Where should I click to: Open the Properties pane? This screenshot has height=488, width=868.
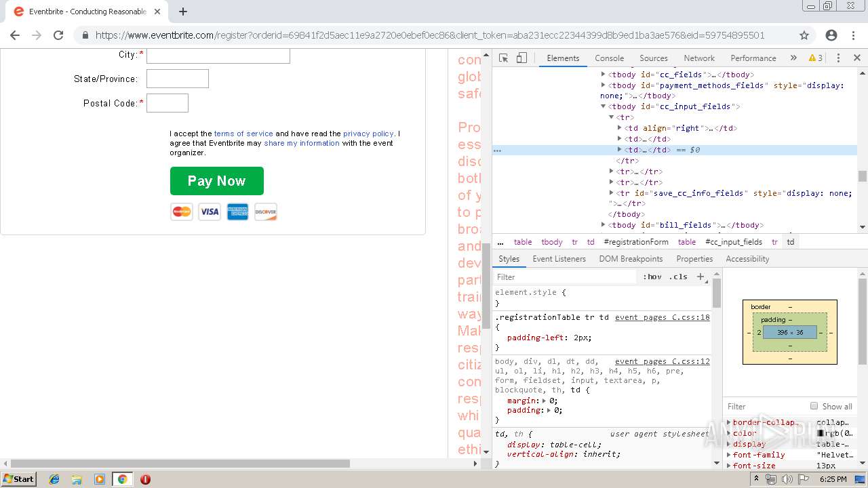[x=694, y=259]
